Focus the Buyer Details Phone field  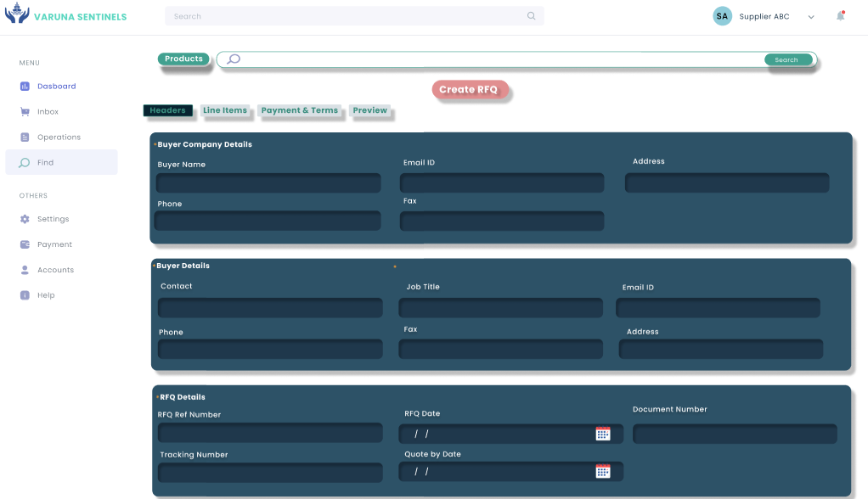coord(270,349)
